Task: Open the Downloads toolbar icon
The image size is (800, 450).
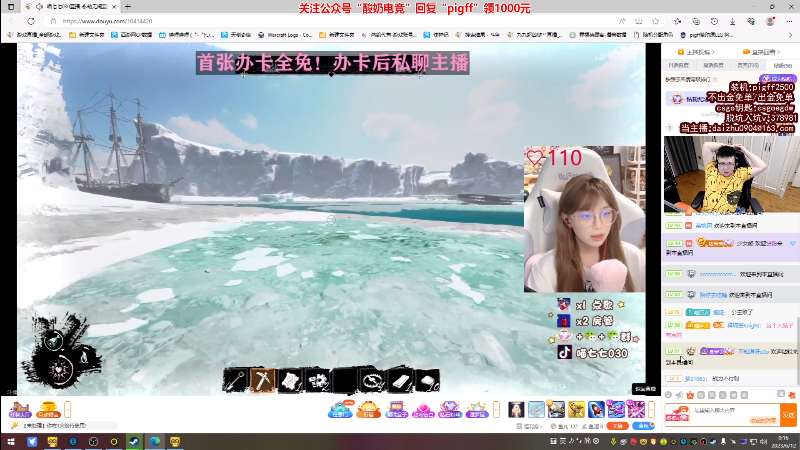Action: (732, 21)
